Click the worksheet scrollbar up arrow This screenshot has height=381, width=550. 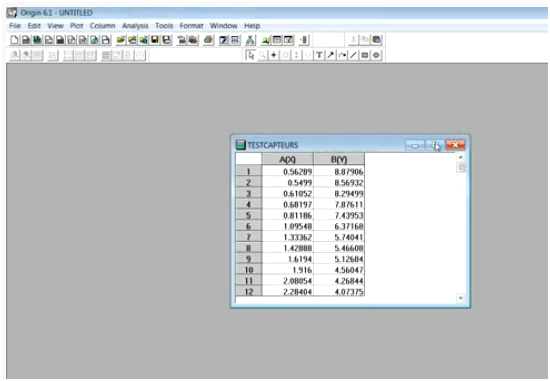(x=461, y=158)
